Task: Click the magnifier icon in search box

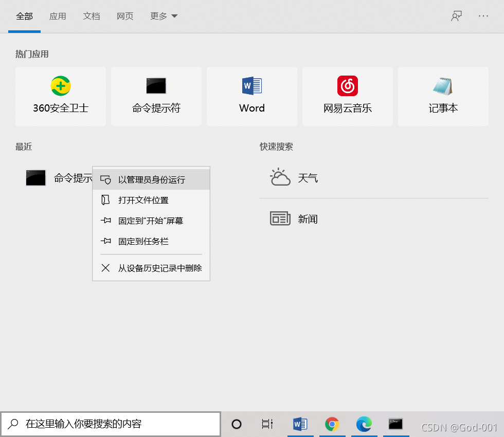Action: coord(13,424)
